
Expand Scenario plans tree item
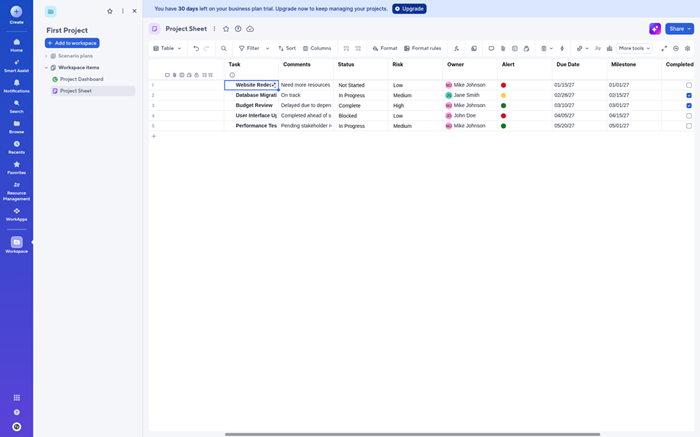[x=46, y=56]
